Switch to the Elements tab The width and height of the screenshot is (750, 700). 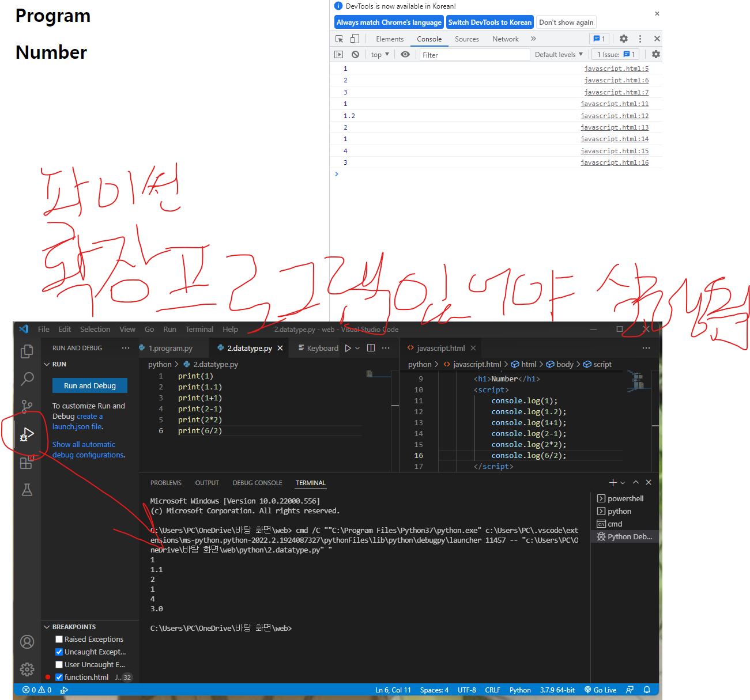(x=390, y=39)
